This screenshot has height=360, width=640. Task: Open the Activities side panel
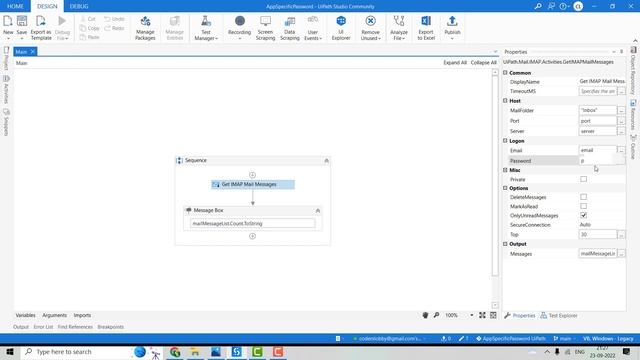coord(6,89)
